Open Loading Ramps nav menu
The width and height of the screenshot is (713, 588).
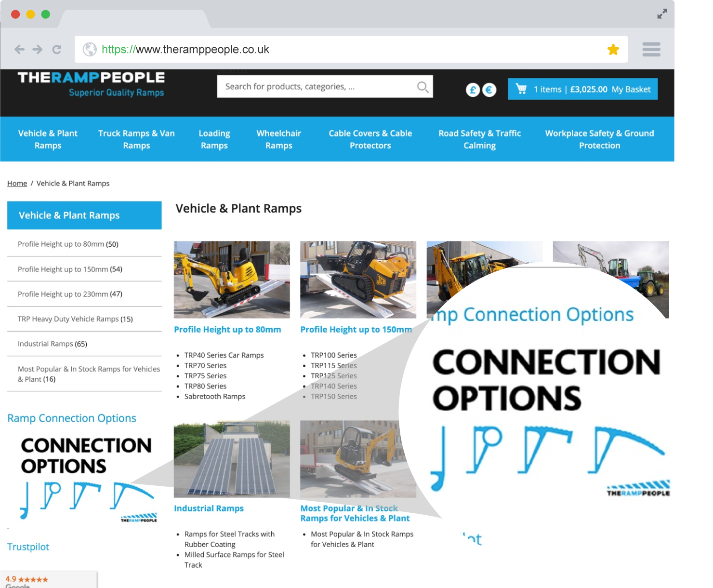[x=214, y=139]
